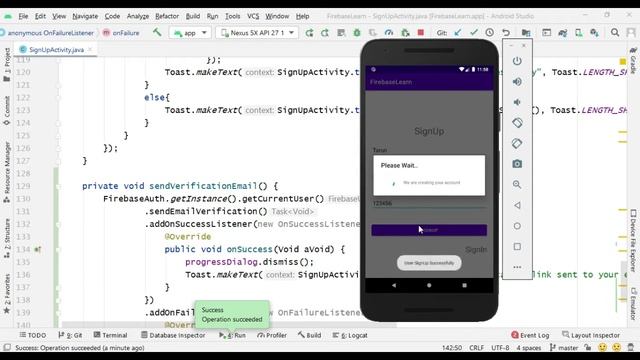Click the Make Project hammer icon
The width and height of the screenshot is (640, 360).
pyautogui.click(x=157, y=32)
